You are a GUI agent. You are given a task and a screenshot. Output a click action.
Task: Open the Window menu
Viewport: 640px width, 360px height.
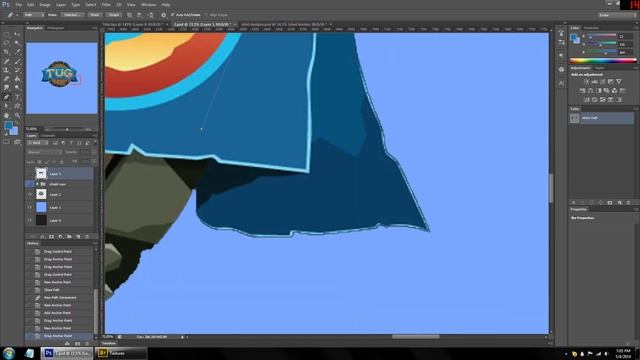coord(149,4)
